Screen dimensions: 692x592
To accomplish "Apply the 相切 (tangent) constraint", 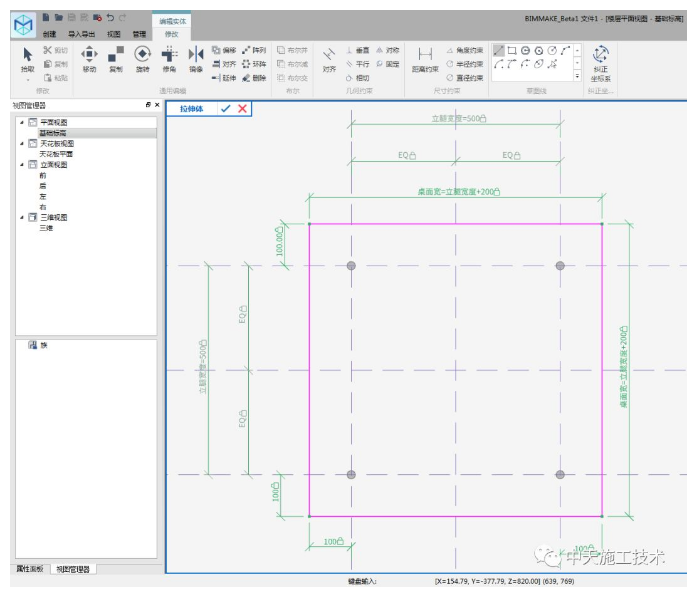I will click(358, 78).
